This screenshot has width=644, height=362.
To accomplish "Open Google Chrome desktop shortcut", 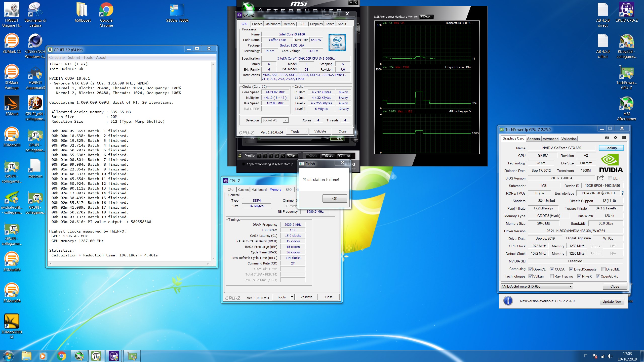I will (106, 15).
